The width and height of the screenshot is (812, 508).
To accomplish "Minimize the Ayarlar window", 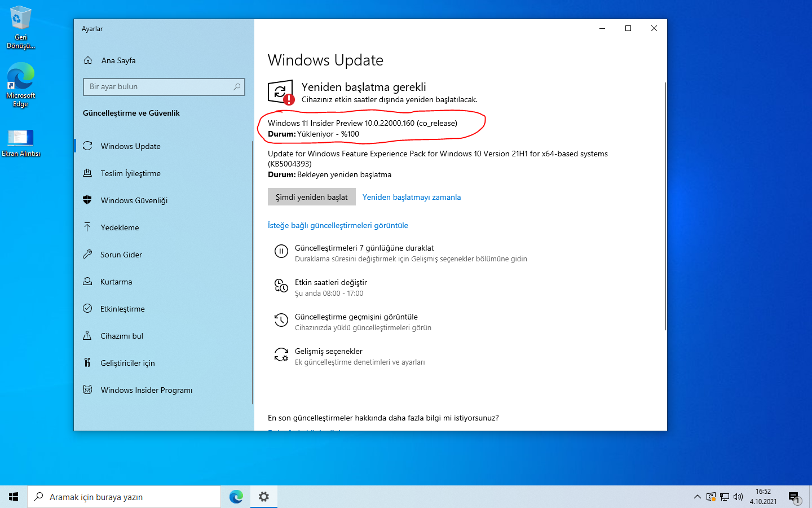I will (x=602, y=28).
